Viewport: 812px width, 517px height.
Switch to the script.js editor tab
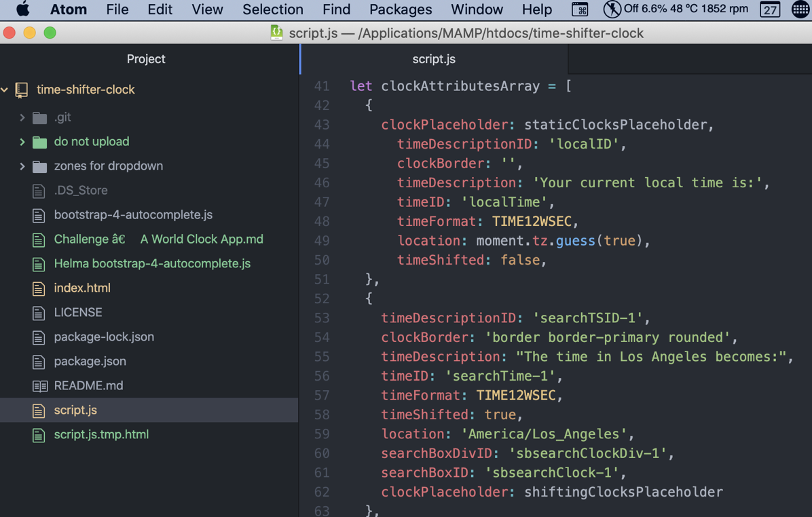click(x=434, y=59)
